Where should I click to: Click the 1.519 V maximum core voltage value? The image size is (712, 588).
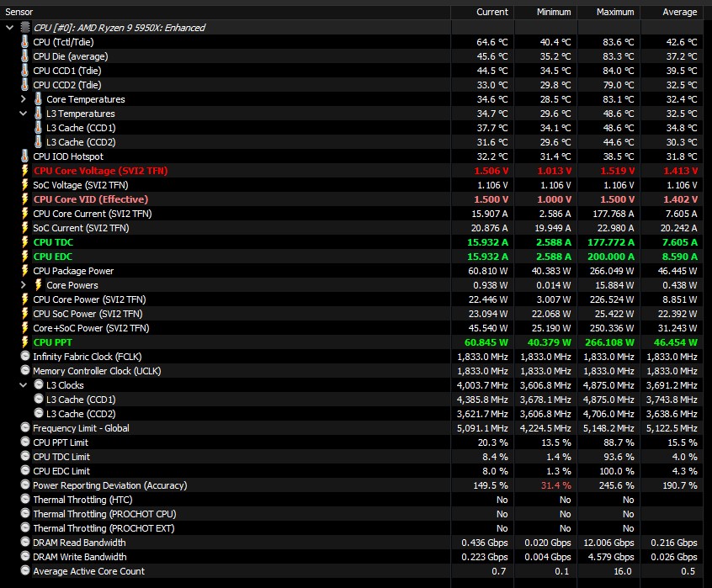pos(618,171)
